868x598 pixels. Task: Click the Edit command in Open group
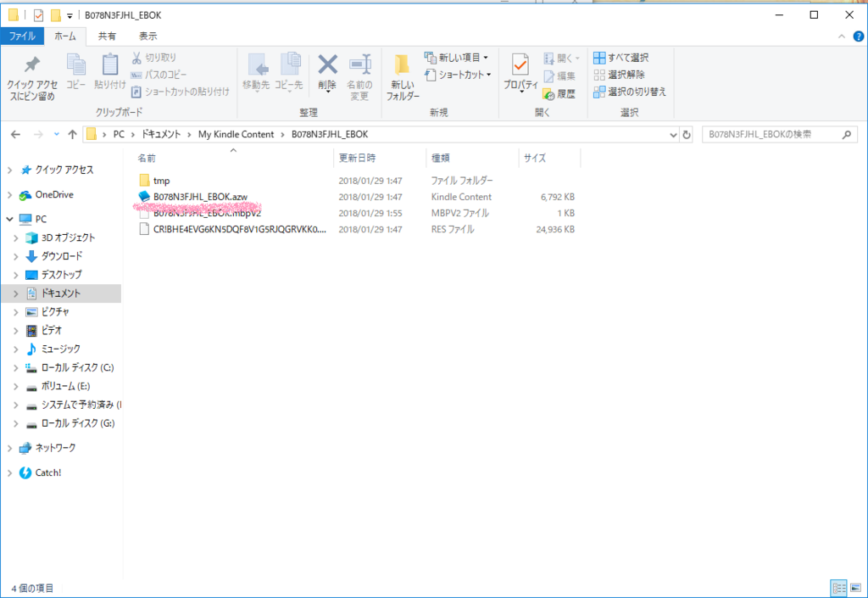(559, 76)
